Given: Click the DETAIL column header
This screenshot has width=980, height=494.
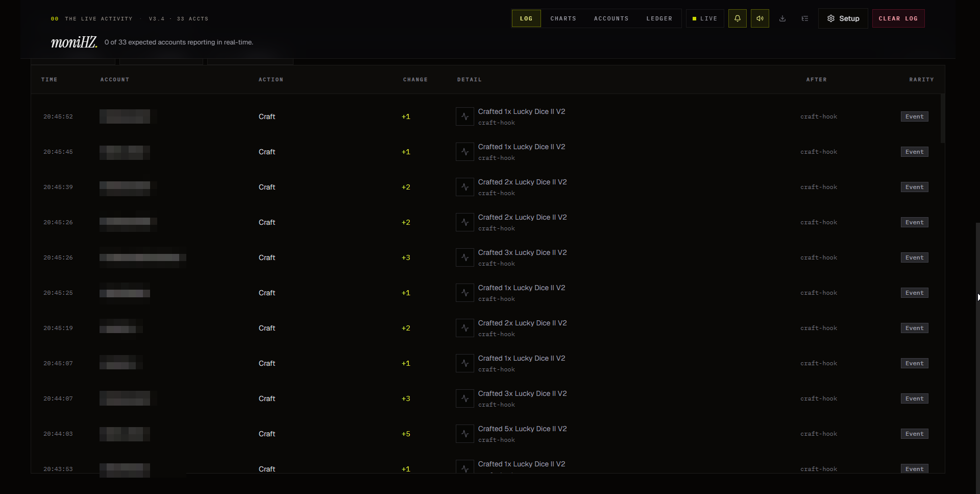Looking at the screenshot, I should point(469,80).
